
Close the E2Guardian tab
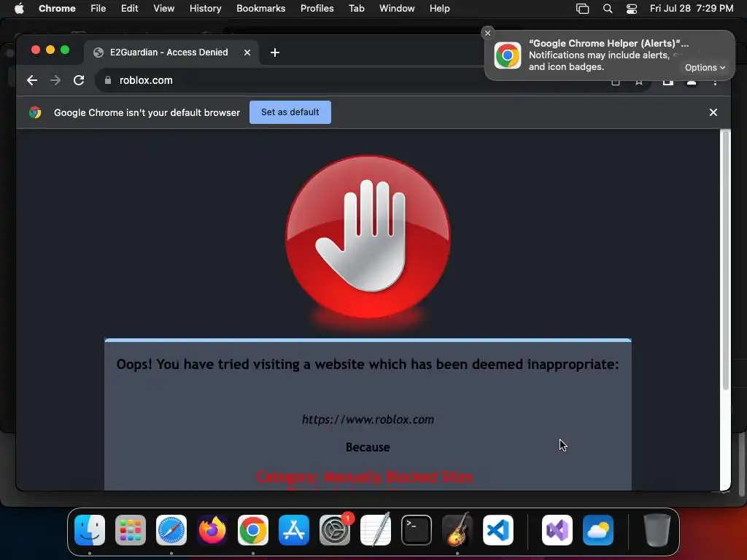pyautogui.click(x=247, y=52)
